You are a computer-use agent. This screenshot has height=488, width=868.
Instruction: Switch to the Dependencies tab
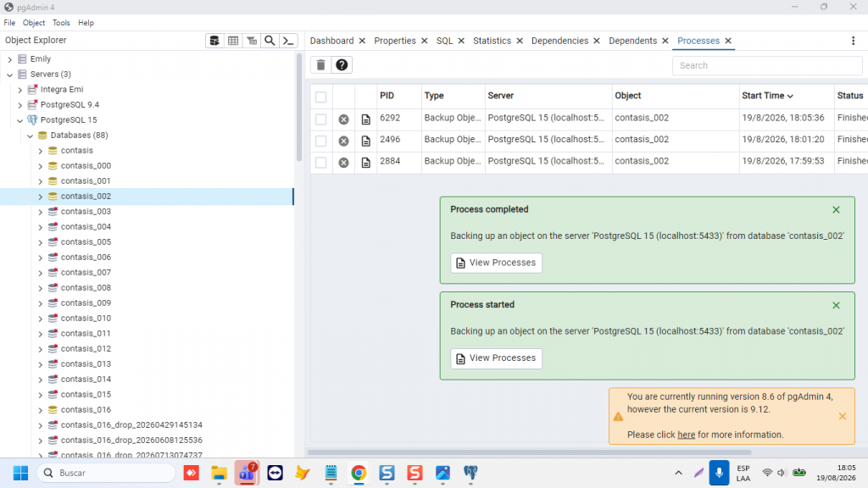(x=559, y=41)
